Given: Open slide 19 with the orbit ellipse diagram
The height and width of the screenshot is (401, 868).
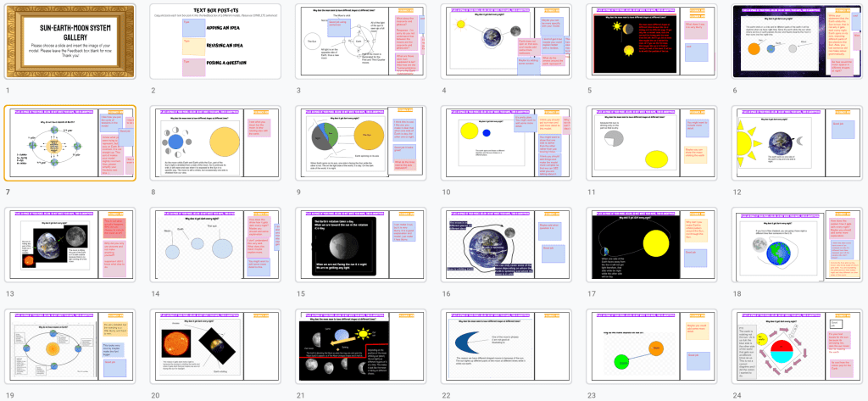Looking at the screenshot, I should (70, 348).
